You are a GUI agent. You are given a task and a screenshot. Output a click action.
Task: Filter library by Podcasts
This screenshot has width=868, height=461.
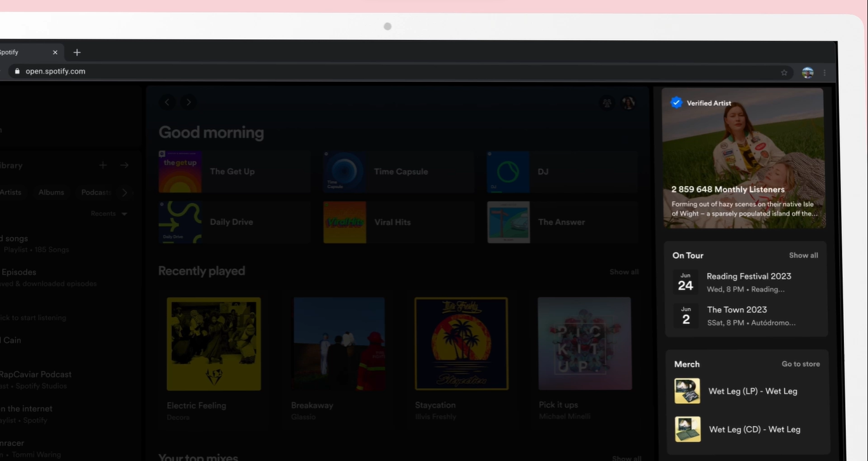[95, 192]
